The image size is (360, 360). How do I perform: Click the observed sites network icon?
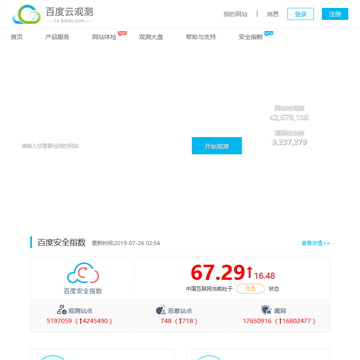click(61, 310)
